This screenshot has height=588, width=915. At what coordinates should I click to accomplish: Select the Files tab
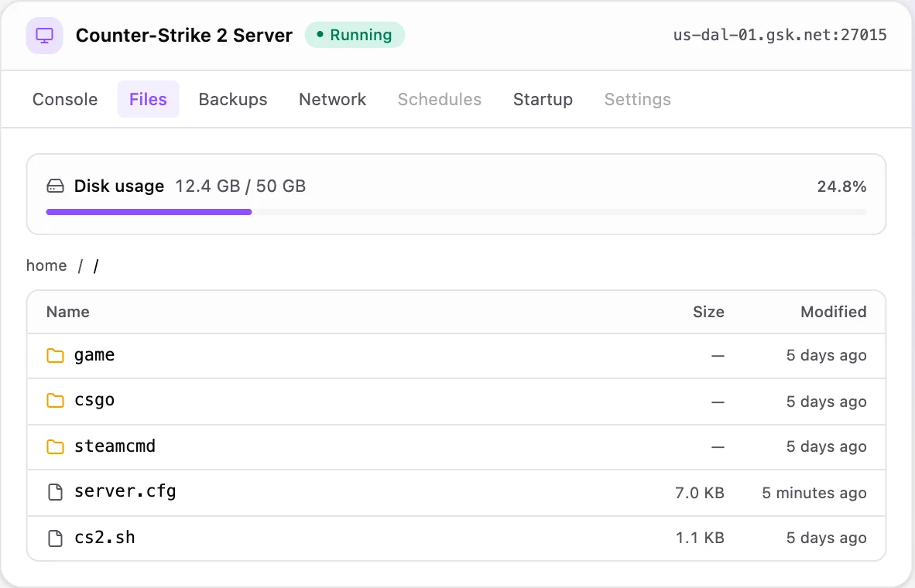click(148, 99)
